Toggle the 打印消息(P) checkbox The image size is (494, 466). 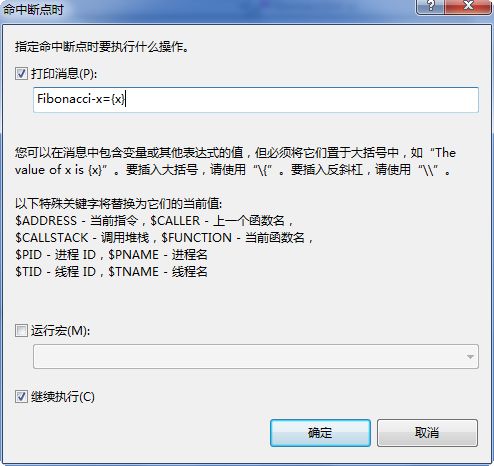[x=21, y=73]
